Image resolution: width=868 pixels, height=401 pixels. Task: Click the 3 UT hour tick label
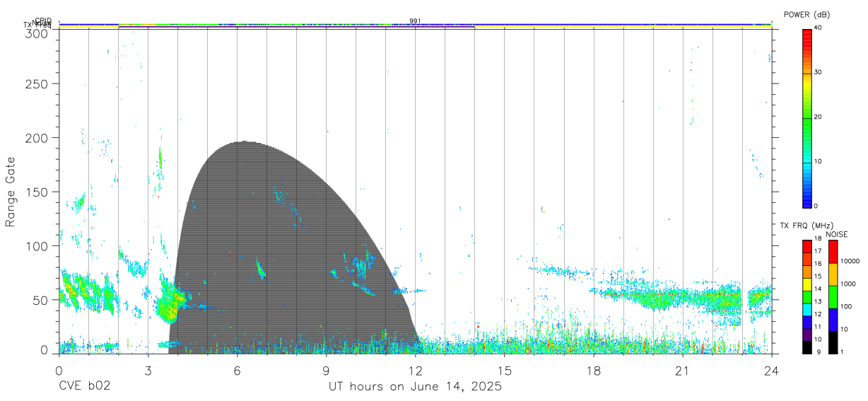tap(148, 370)
